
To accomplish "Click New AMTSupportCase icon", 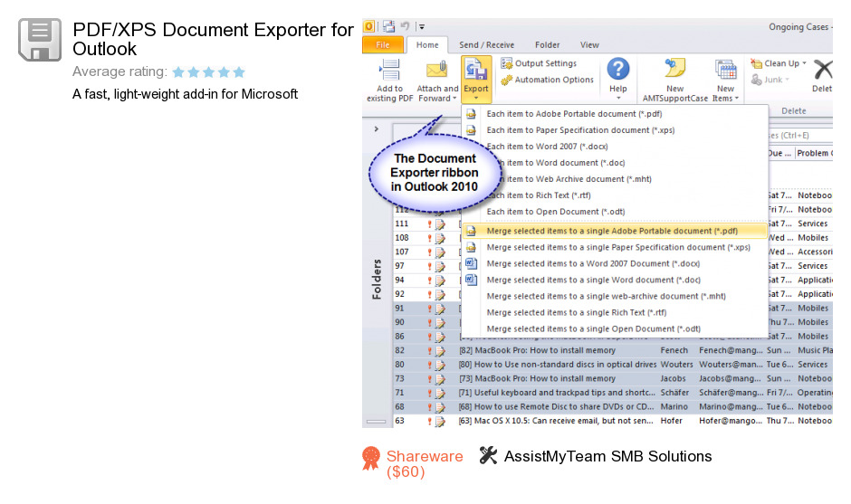I will click(674, 69).
